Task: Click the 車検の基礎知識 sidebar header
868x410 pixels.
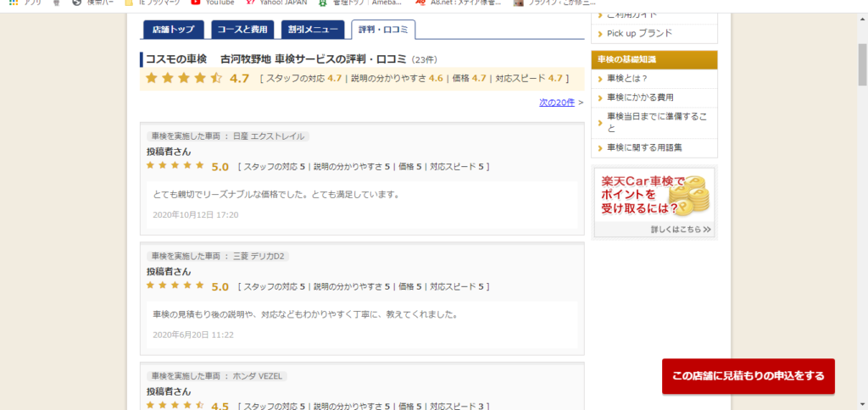Action: [x=654, y=60]
